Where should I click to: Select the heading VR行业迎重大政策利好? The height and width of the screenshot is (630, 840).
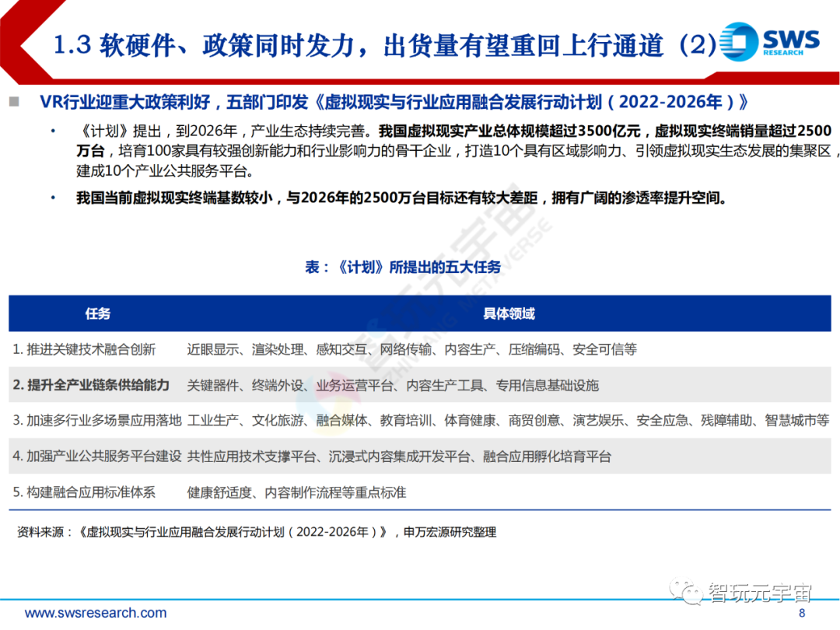(x=394, y=101)
